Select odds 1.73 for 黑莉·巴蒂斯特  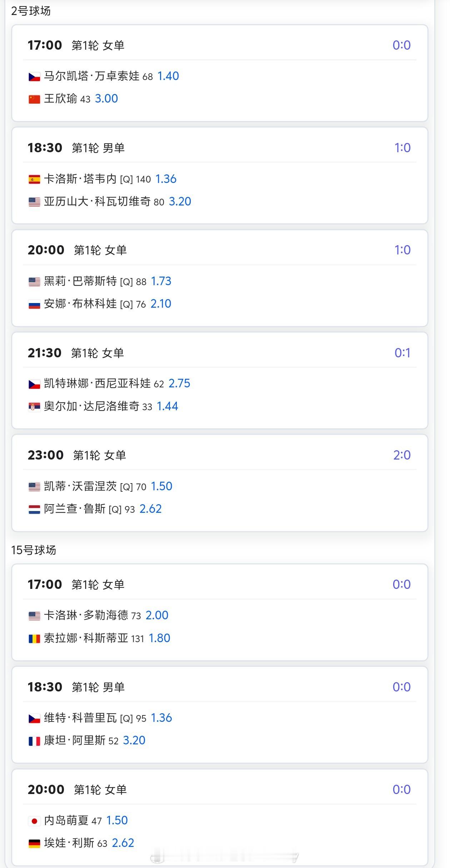pyautogui.click(x=161, y=281)
